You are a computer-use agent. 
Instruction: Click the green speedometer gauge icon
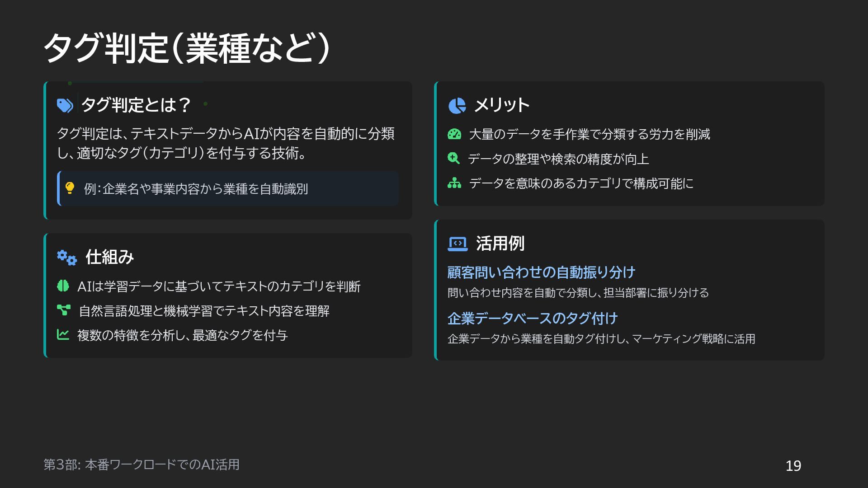(x=454, y=134)
